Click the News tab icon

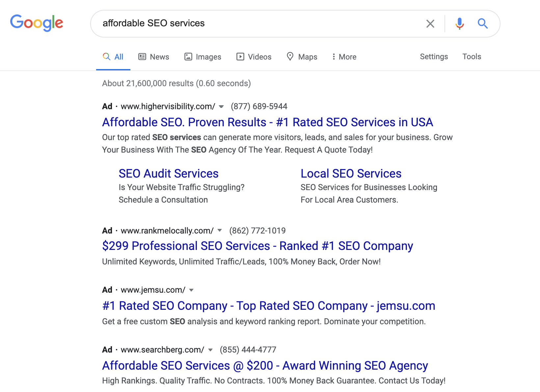142,57
